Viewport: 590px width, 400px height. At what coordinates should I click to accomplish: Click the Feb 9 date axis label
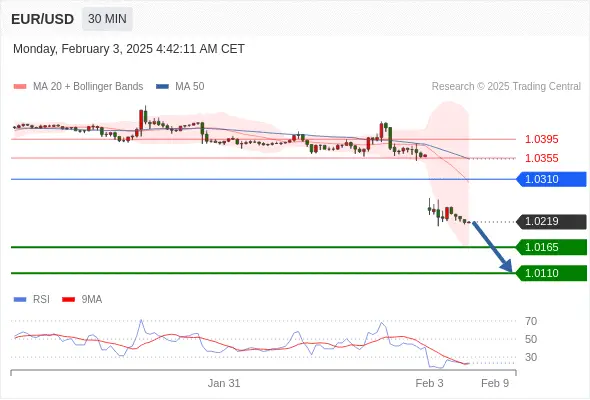pos(495,383)
